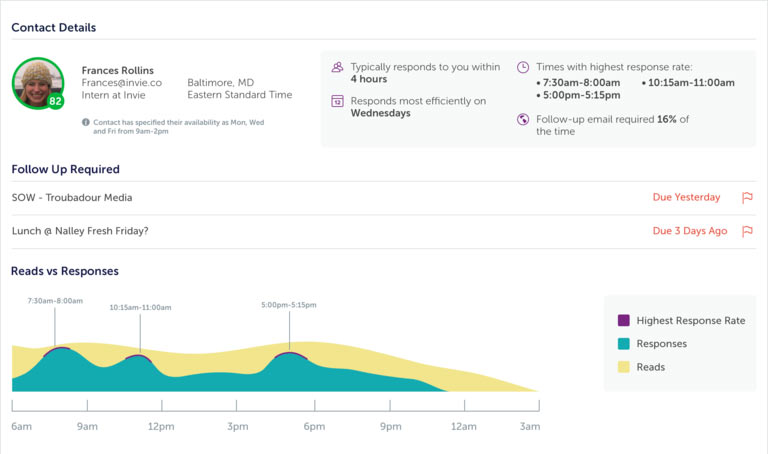Open the SOW - Troubadour Media follow-up

72,198
